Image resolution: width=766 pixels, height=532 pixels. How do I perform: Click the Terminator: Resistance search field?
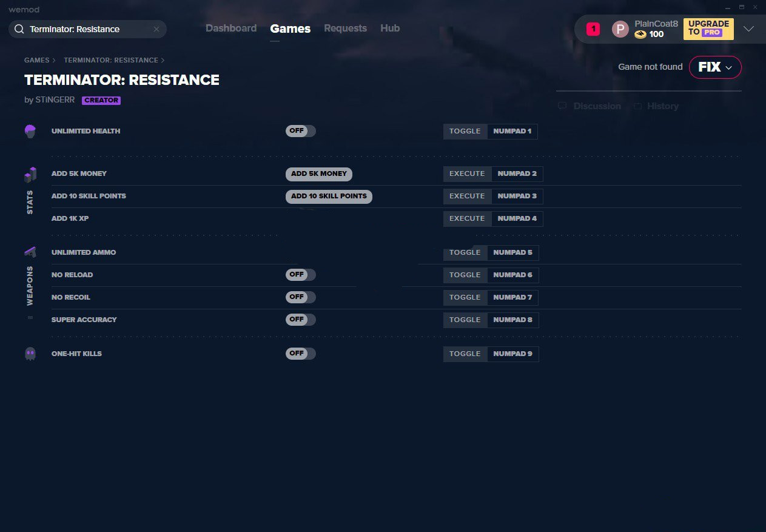coord(87,29)
